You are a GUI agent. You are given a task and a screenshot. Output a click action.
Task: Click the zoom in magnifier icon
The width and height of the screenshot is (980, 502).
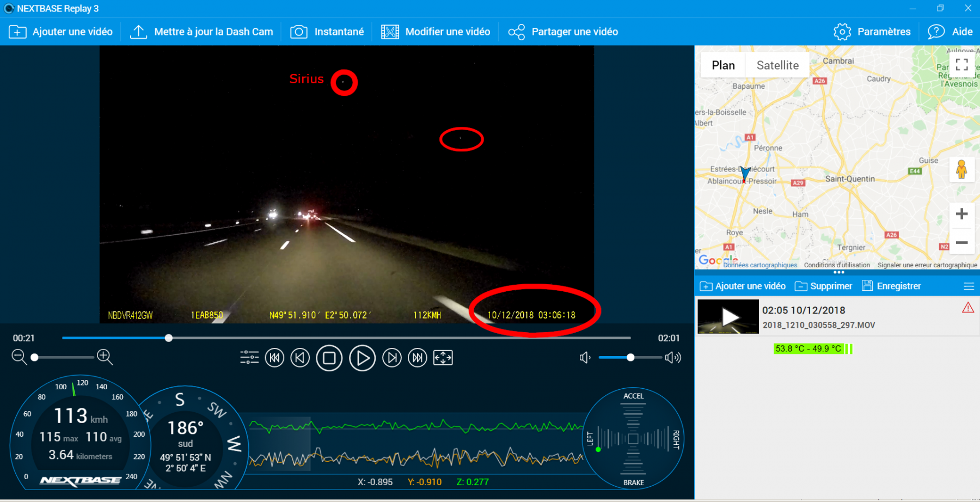pos(105,357)
